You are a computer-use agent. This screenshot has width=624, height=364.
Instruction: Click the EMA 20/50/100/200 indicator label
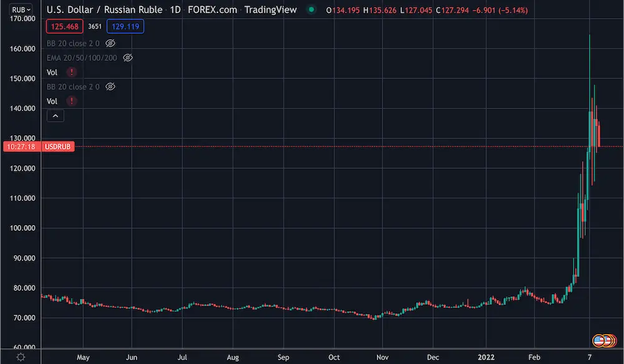(82, 58)
